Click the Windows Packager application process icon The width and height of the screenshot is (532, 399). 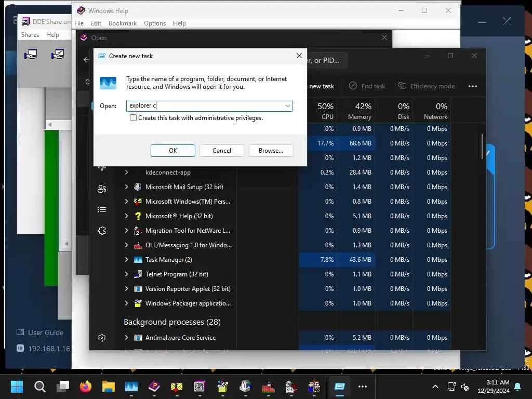click(138, 303)
